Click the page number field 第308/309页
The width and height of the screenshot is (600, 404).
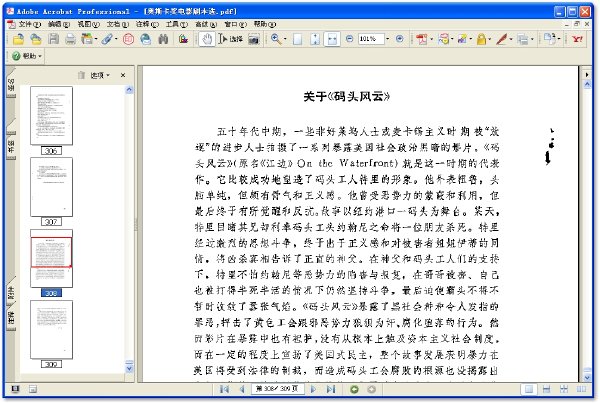(277, 389)
